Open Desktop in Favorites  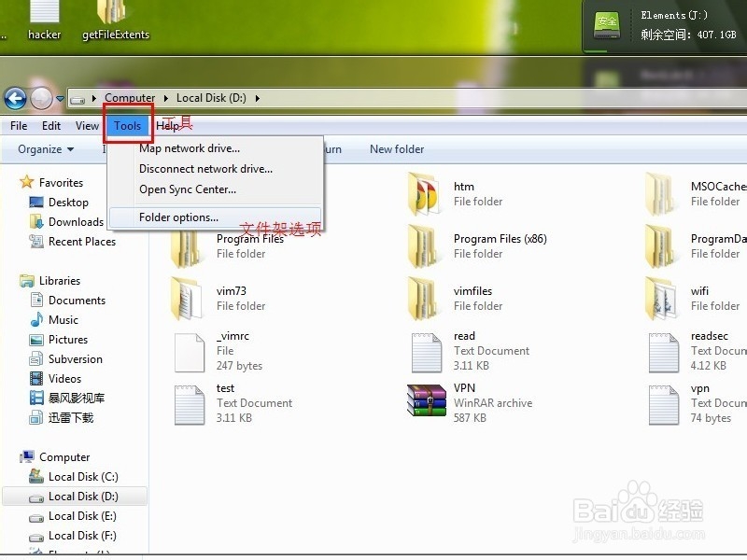(x=68, y=203)
